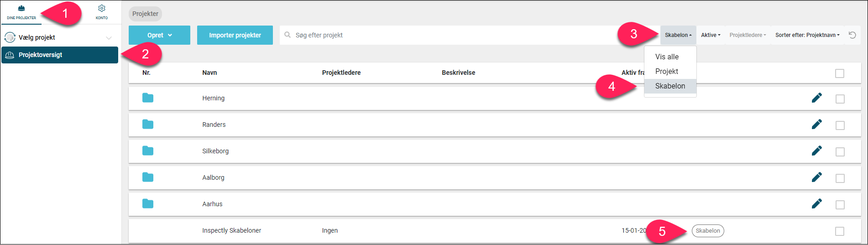
Task: Tick the select-all checkbox in header row
Action: [x=840, y=73]
